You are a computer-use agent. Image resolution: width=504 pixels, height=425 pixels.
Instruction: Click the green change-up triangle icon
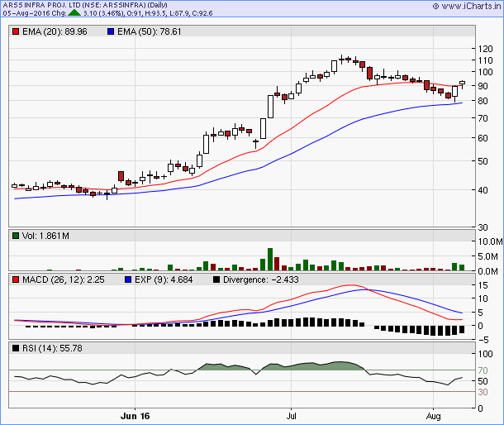(x=74, y=12)
